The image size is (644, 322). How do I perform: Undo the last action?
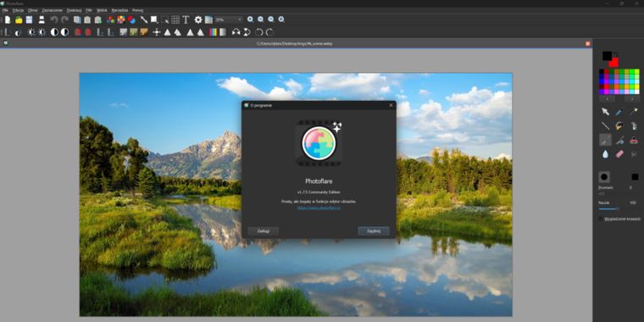point(53,19)
